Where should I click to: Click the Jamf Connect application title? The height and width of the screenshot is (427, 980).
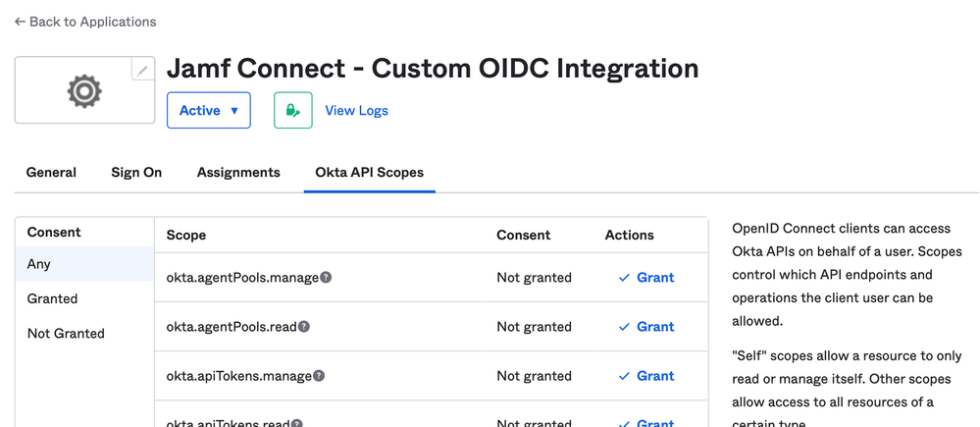(433, 68)
